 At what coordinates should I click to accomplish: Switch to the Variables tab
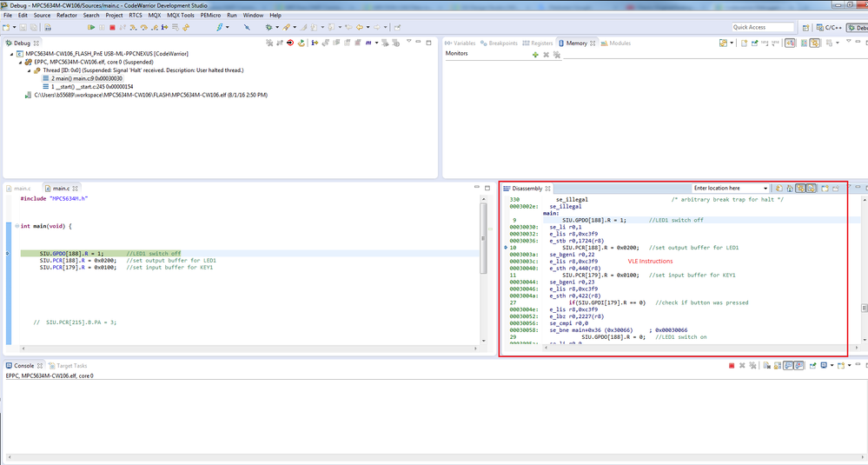[x=461, y=43]
